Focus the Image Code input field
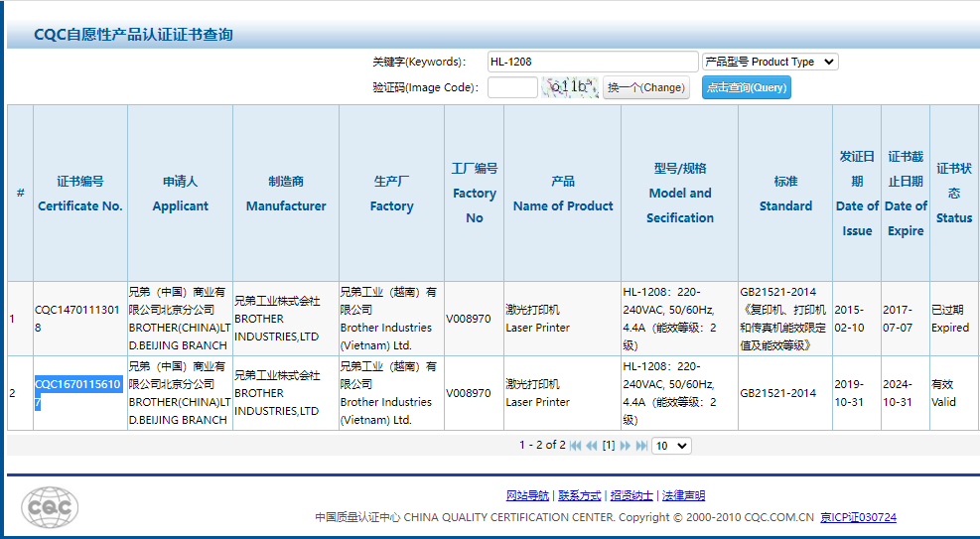 512,87
